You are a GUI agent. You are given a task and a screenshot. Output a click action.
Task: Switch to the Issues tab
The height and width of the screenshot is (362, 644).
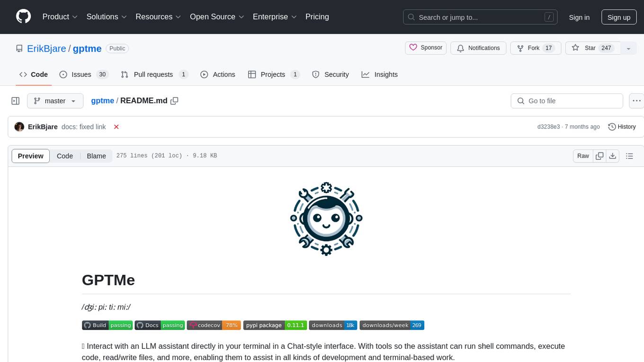84,74
